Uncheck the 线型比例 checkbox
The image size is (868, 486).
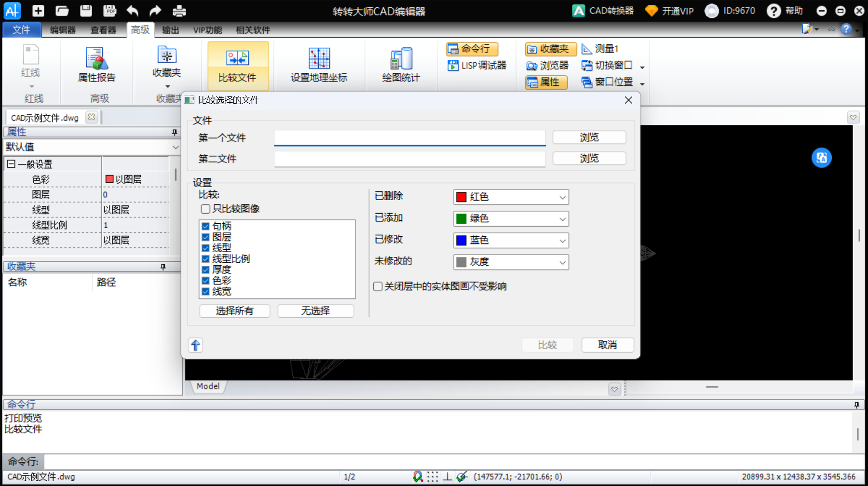point(205,259)
